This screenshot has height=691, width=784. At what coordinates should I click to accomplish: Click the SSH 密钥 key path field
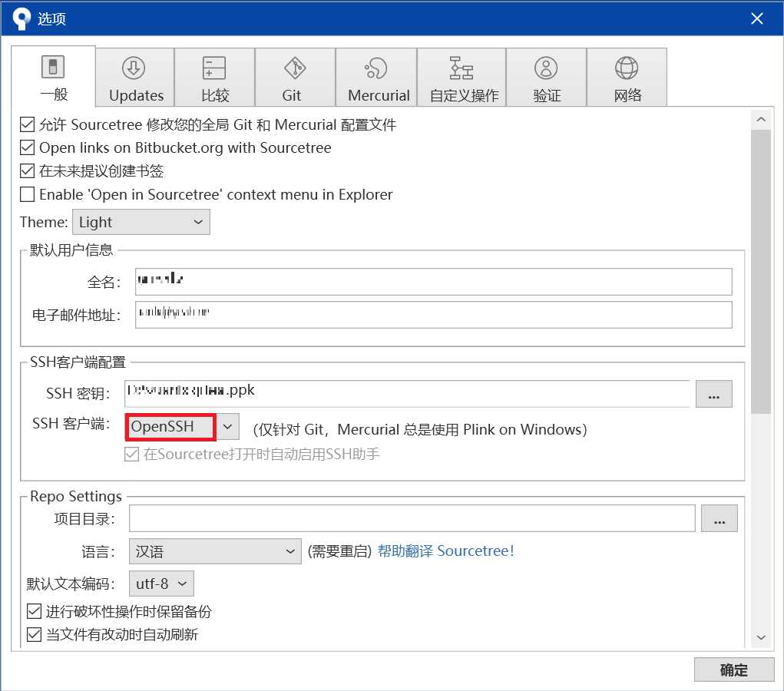point(407,394)
